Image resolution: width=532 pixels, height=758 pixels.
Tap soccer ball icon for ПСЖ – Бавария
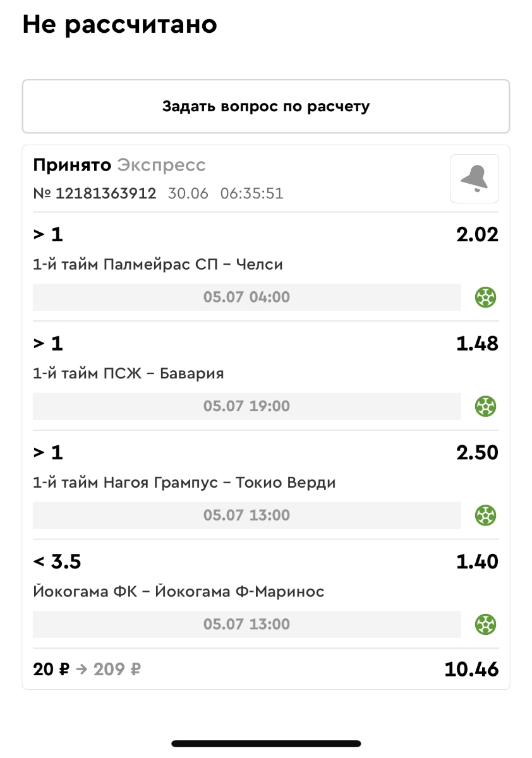pos(485,406)
